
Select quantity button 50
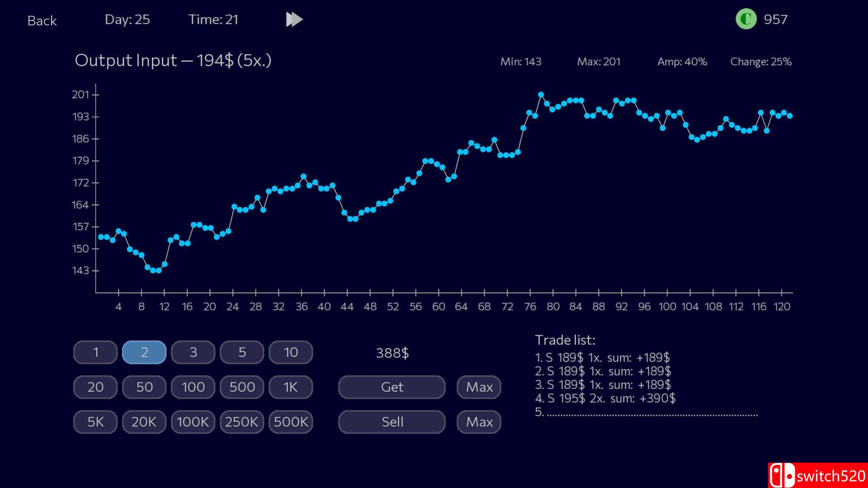coord(144,387)
